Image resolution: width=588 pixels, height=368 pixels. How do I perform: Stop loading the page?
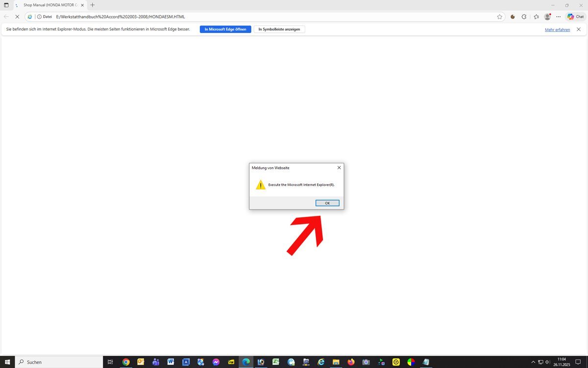17,17
